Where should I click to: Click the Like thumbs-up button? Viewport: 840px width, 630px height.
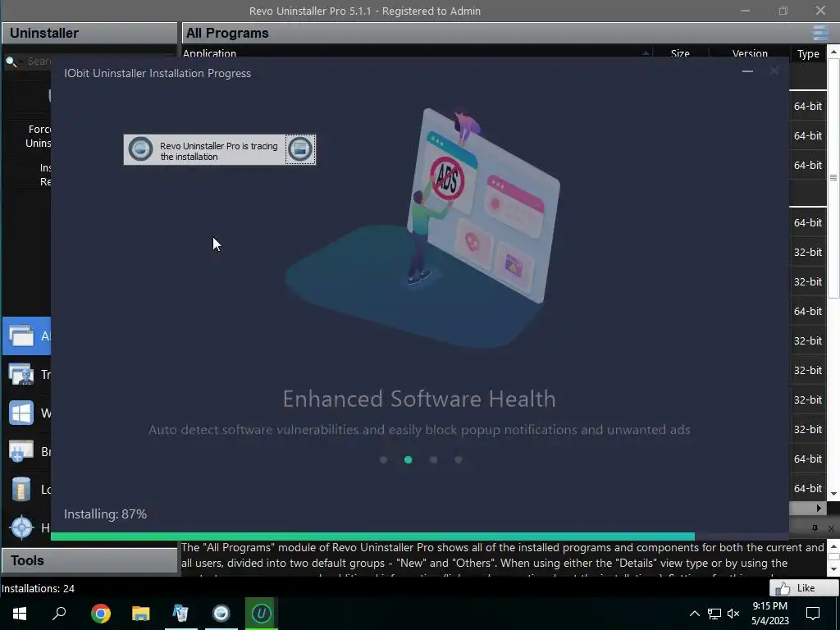(804, 588)
